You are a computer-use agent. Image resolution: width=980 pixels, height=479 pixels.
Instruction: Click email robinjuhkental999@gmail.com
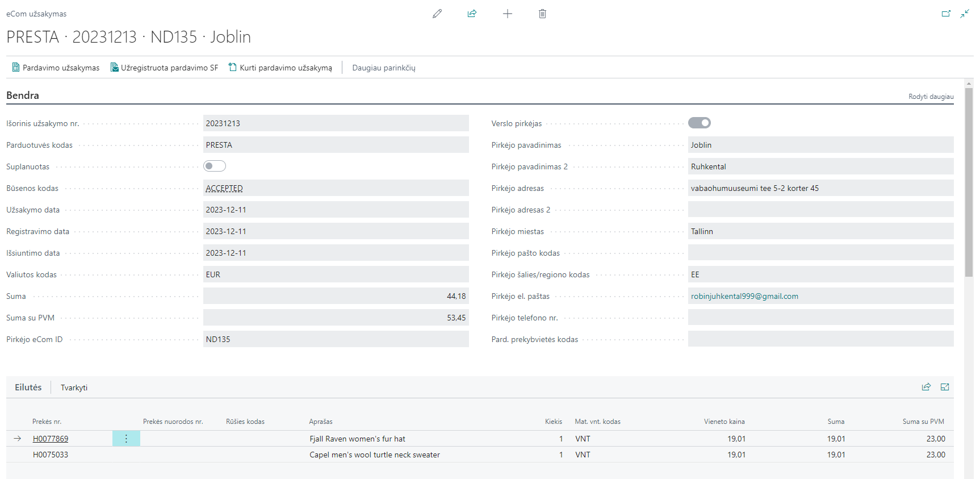(x=744, y=296)
